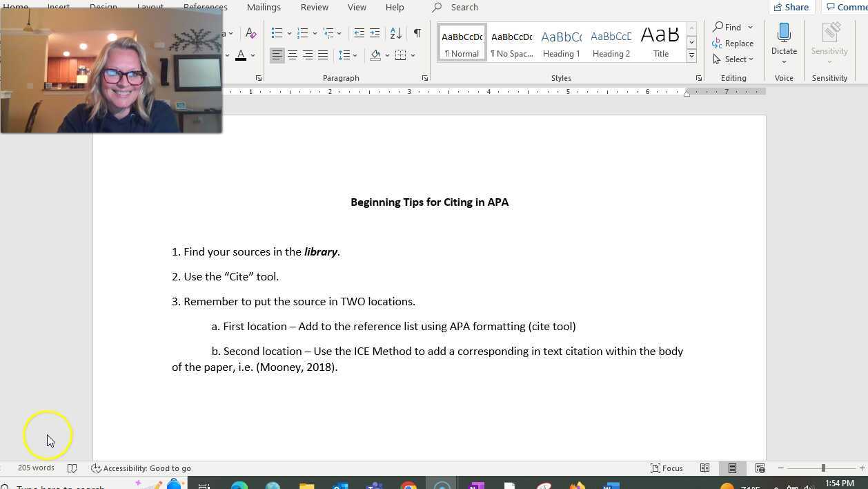Select the Clear All Formatting icon
The image size is (868, 489).
point(250,32)
